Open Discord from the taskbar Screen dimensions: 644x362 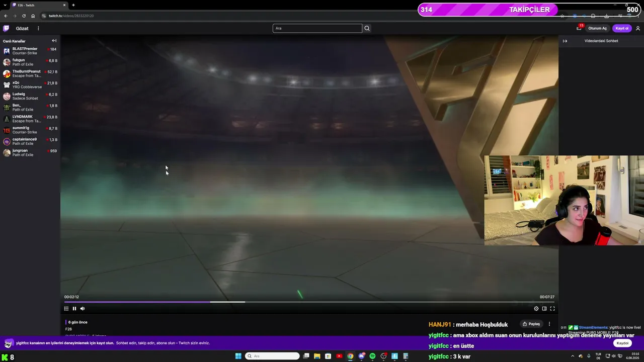361,356
